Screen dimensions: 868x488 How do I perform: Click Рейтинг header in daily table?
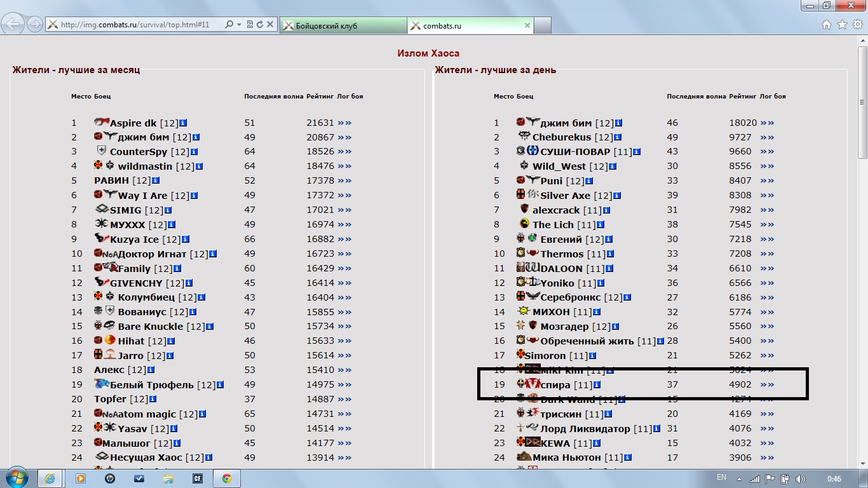click(x=743, y=97)
